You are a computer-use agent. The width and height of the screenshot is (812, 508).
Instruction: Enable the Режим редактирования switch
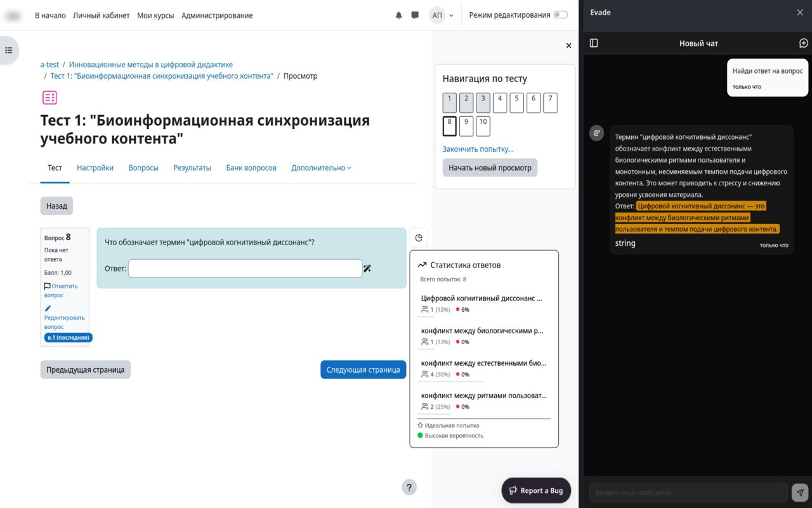point(560,15)
